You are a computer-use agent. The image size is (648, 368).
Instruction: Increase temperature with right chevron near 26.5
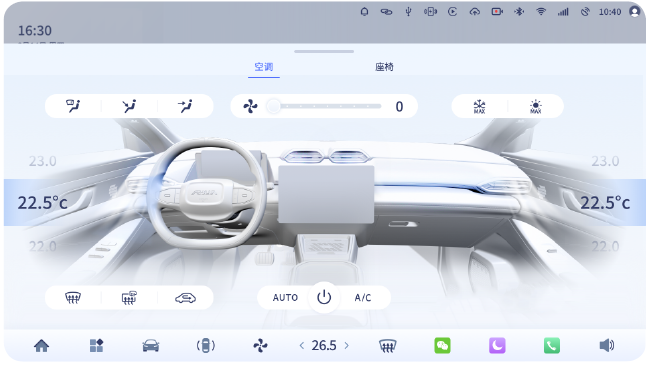coord(346,345)
